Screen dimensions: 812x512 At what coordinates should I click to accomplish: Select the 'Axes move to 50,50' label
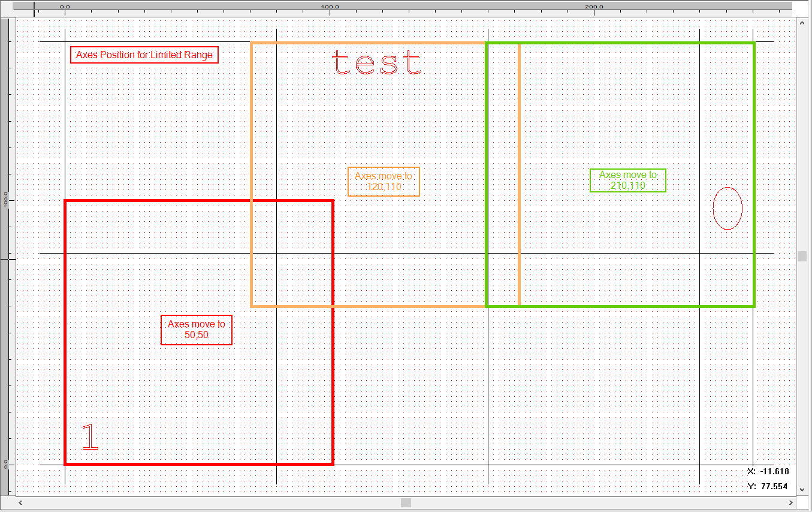(197, 330)
